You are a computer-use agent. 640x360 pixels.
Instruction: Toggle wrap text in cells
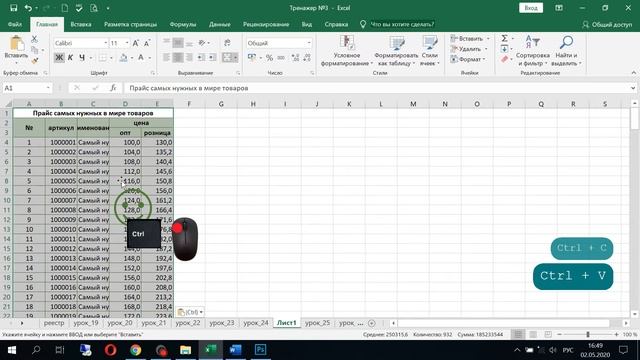pyautogui.click(x=227, y=43)
